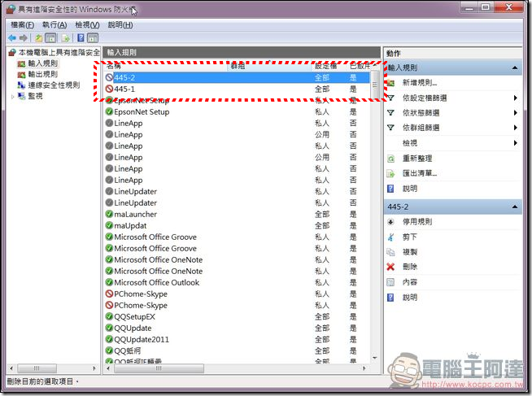Sort by the 名稱 column header

[166, 66]
